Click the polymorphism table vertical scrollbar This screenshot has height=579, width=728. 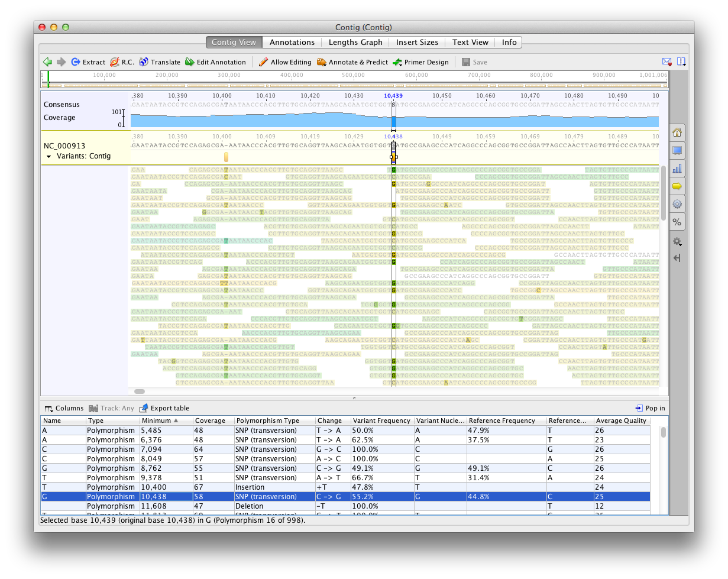point(664,432)
